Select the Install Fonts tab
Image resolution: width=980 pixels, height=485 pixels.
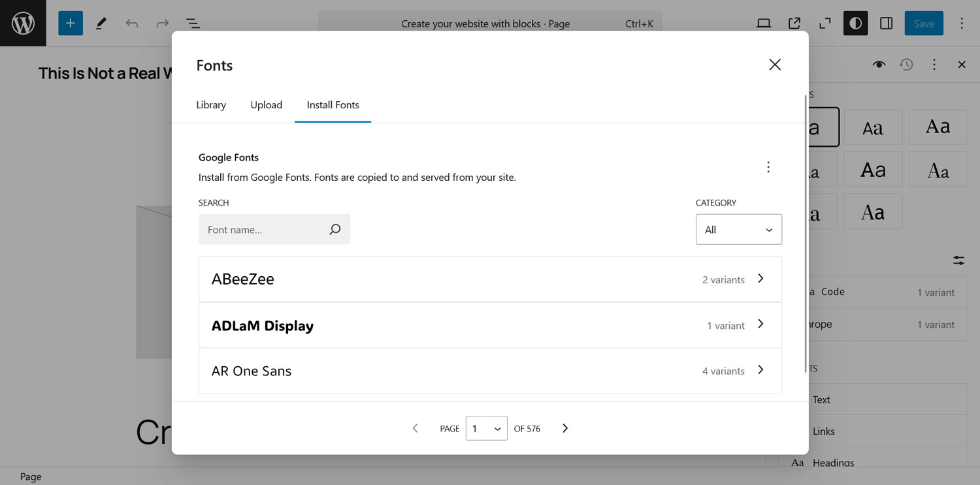[333, 105]
